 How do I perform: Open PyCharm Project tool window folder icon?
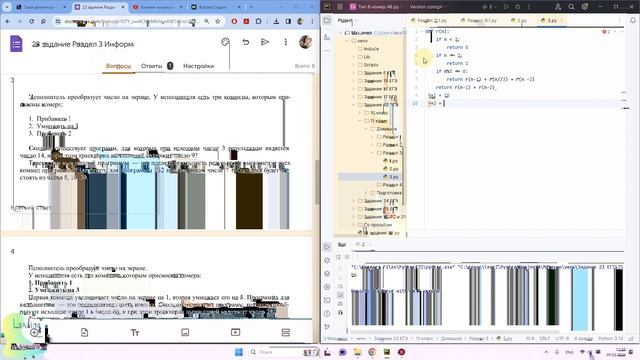tap(327, 20)
